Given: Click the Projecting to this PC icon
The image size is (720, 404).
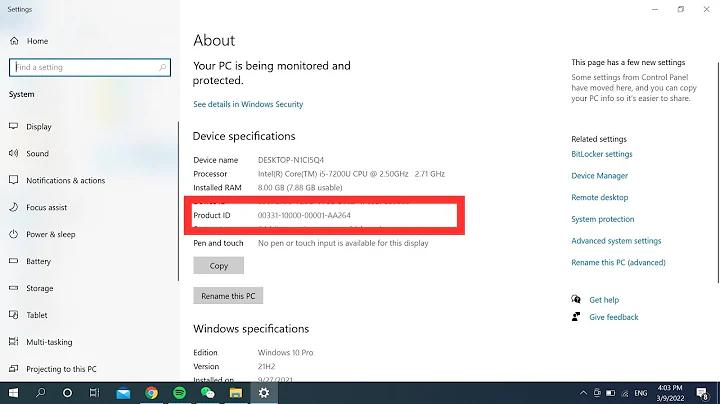Looking at the screenshot, I should coord(14,369).
